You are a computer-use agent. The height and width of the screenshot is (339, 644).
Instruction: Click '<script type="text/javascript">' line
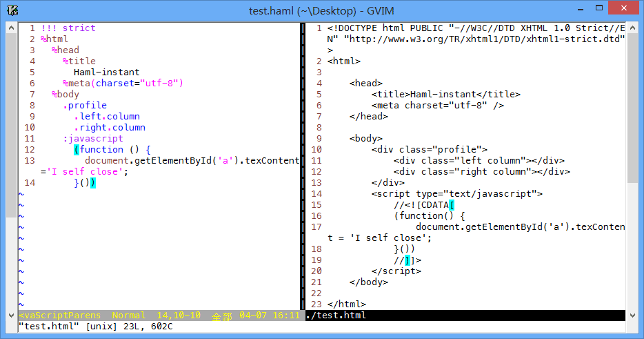[457, 194]
